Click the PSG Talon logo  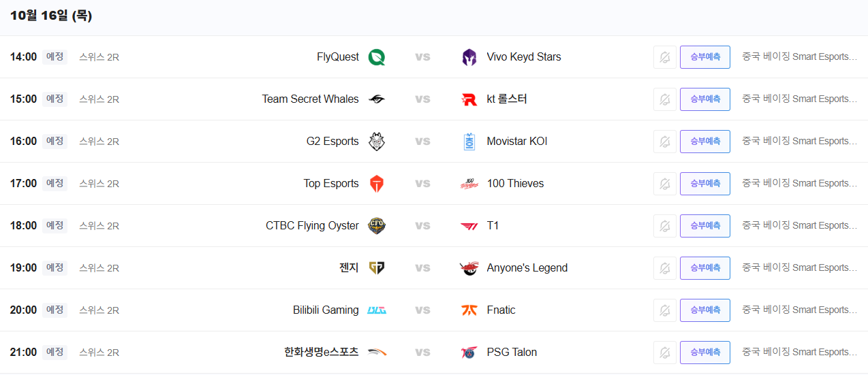[469, 353]
